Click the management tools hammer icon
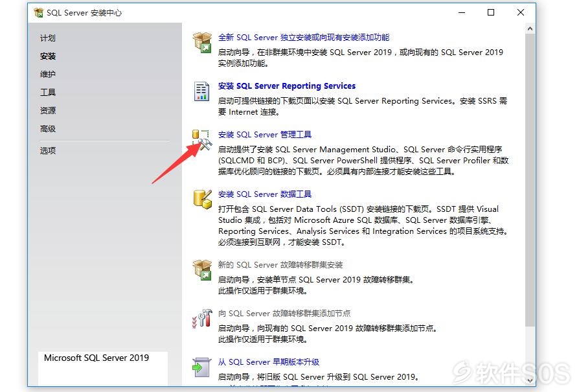 [x=202, y=140]
